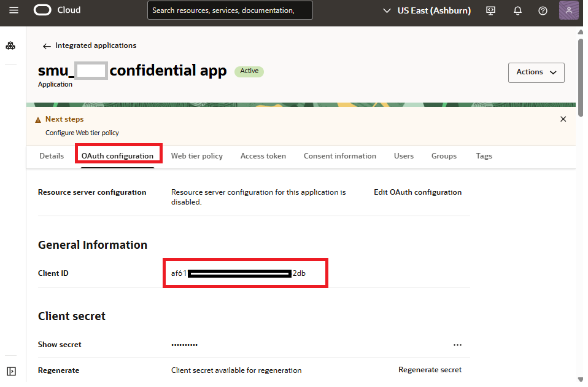Switch to the Details tab

[52, 156]
